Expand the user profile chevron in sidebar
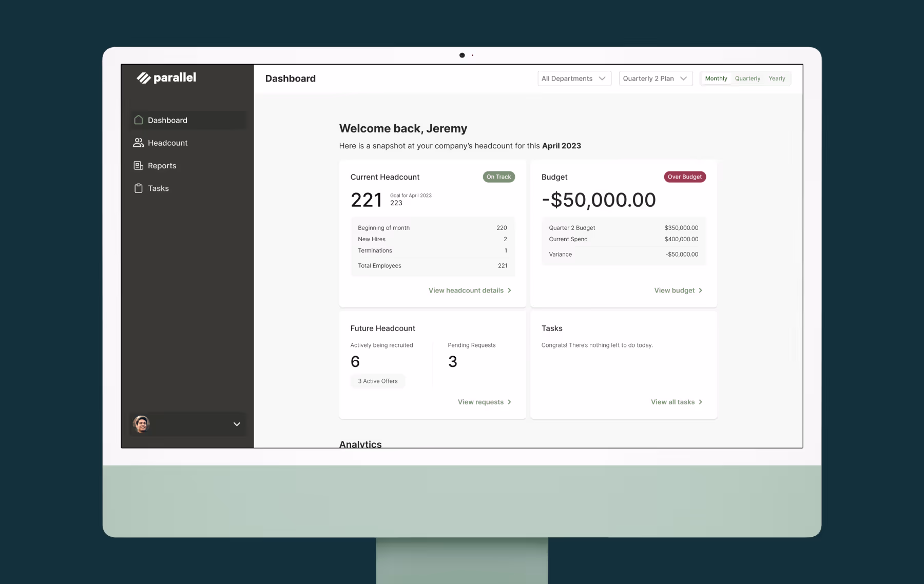The image size is (924, 584). (x=237, y=424)
